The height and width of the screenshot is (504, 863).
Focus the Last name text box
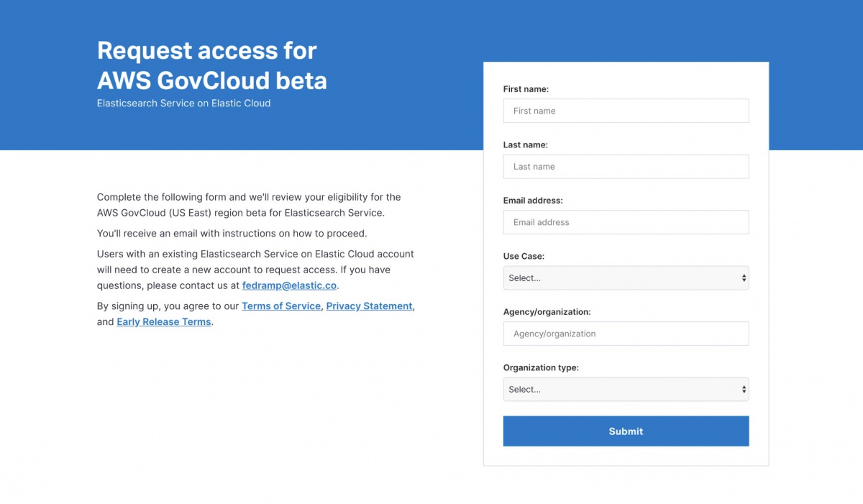626,167
